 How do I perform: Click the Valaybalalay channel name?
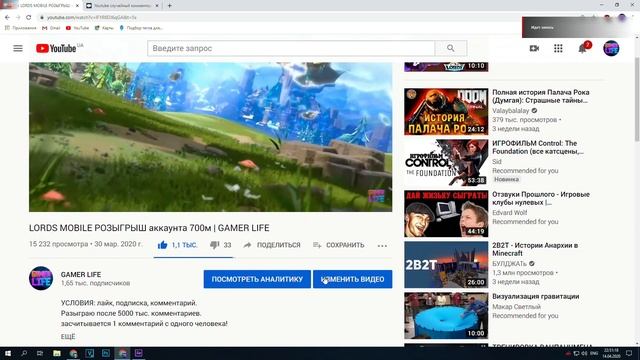pyautogui.click(x=511, y=111)
